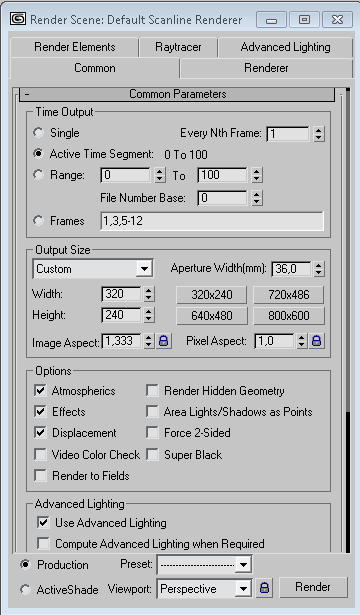This screenshot has height=615, width=360.
Task: Adjust File Number Base spinner
Action: coord(256,198)
